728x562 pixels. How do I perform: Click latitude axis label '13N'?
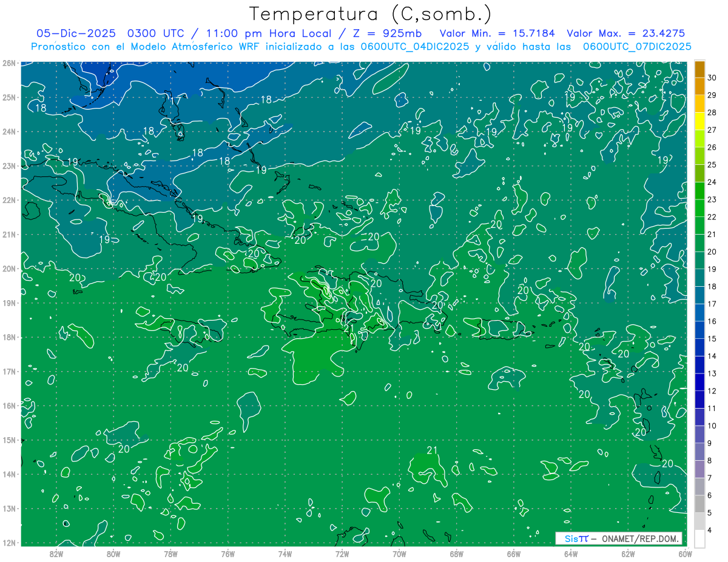click(8, 508)
